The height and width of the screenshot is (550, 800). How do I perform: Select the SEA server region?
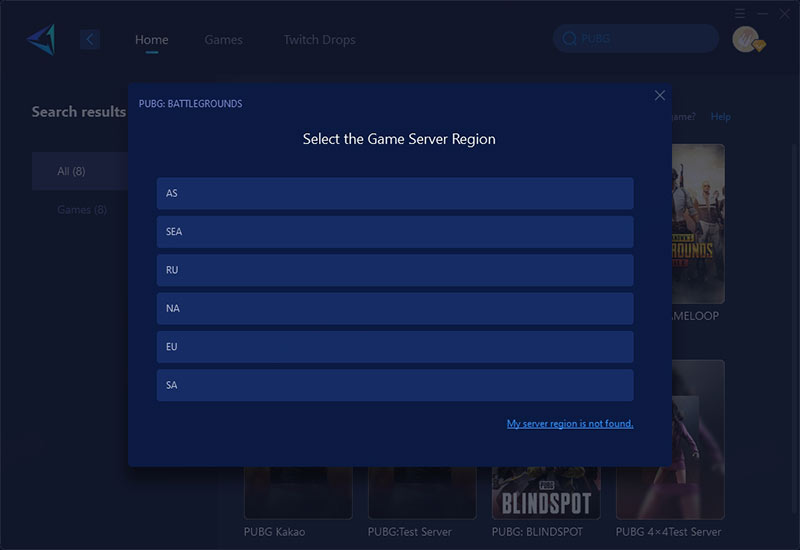click(x=395, y=232)
